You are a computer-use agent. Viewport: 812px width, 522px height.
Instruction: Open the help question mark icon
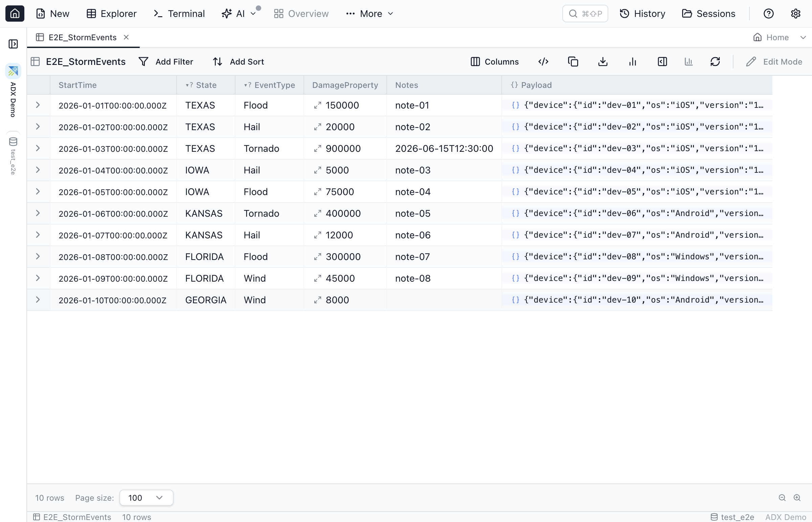[769, 14]
